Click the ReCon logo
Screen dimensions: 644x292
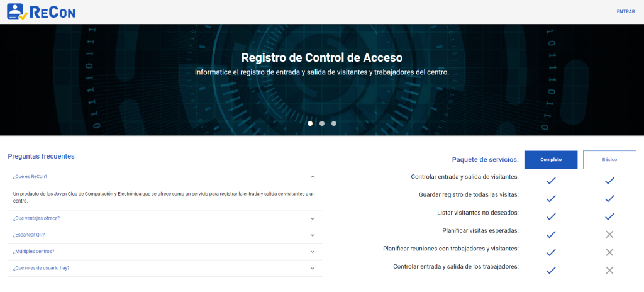[x=41, y=11]
